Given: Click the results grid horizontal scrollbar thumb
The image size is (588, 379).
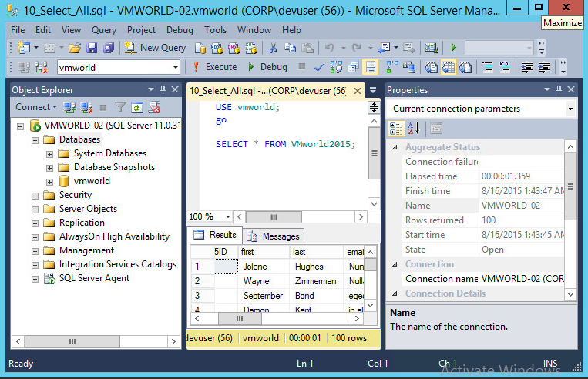Looking at the screenshot, I should click(x=240, y=319).
